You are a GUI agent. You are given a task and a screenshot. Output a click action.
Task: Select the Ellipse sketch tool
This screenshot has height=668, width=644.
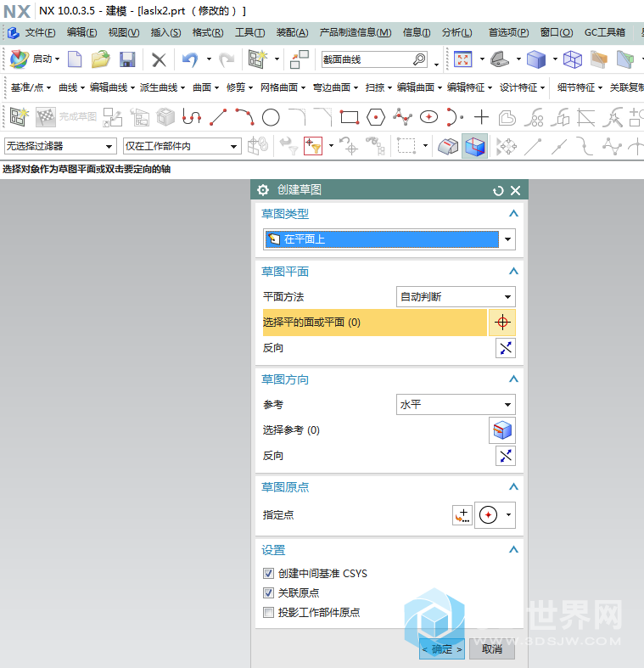click(x=428, y=117)
